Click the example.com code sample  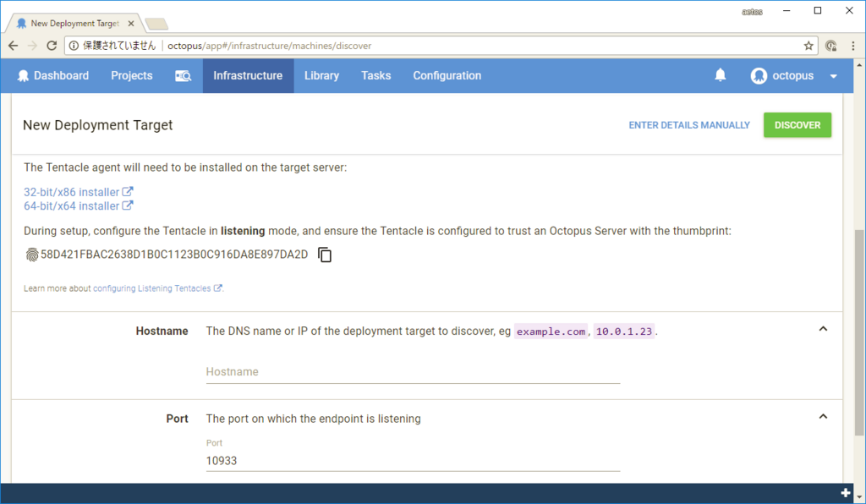coord(551,331)
